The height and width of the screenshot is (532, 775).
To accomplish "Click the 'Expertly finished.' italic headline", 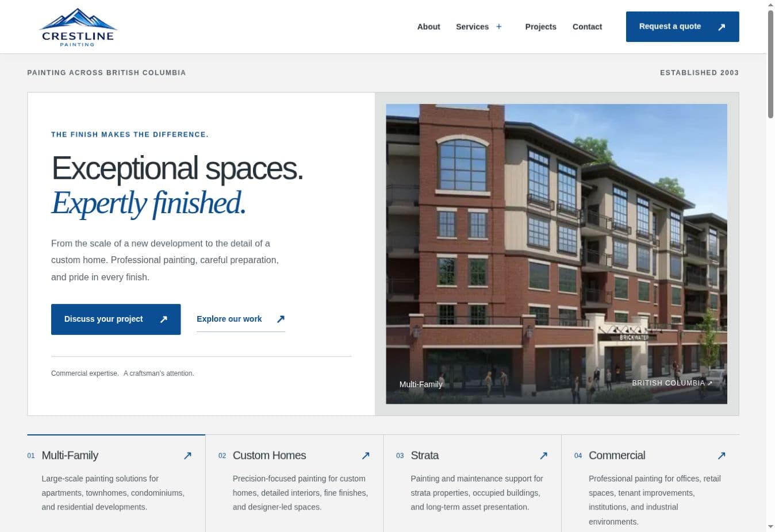I will coord(149,203).
